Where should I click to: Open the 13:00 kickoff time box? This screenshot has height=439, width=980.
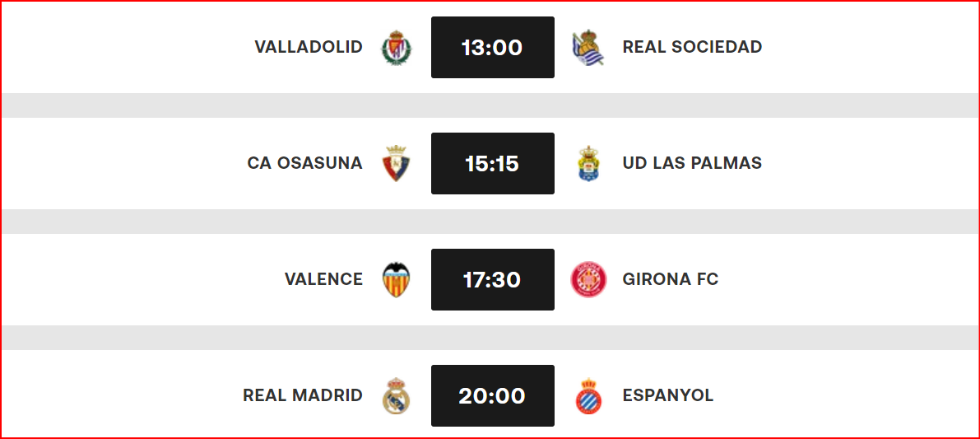pos(493,48)
